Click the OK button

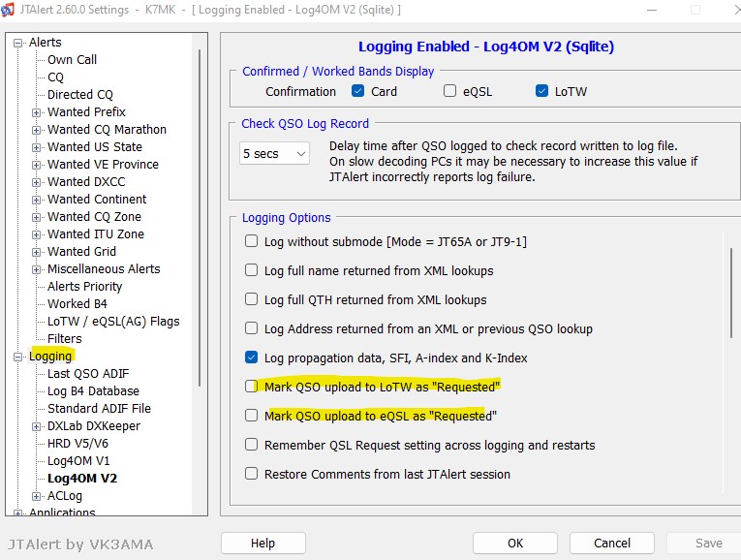pos(515,543)
